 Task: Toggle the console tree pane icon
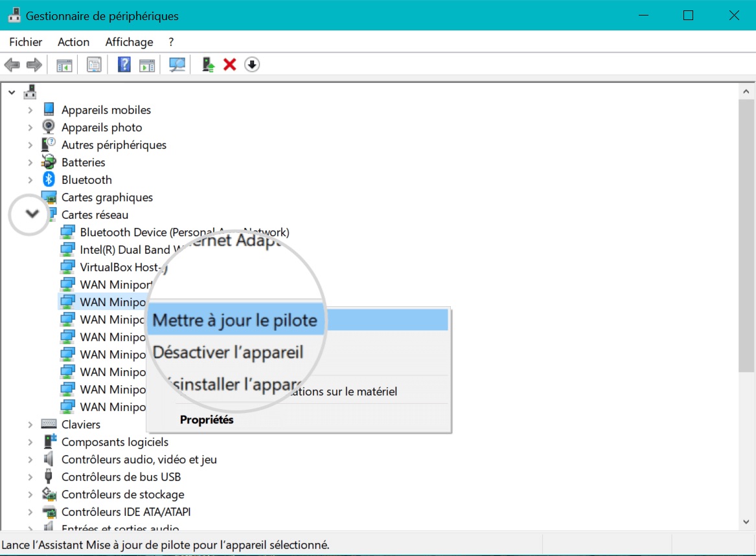(x=64, y=65)
